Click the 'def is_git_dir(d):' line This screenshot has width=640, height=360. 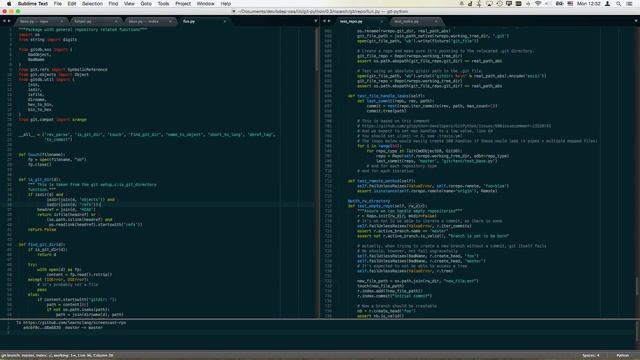pyautogui.click(x=40, y=180)
